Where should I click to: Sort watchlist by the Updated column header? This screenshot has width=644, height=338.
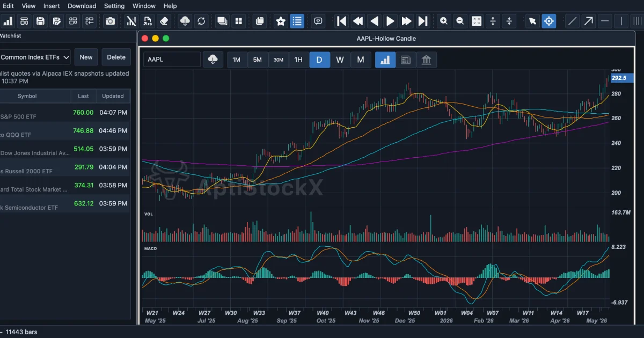[113, 96]
